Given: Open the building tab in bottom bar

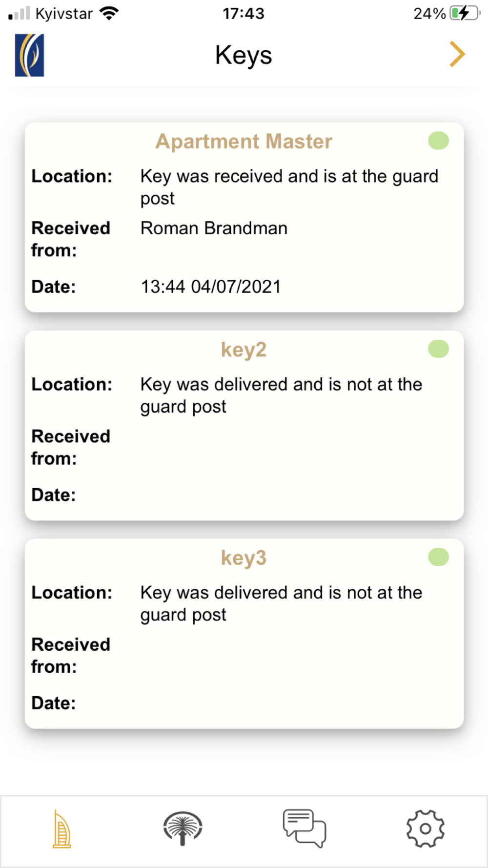Looking at the screenshot, I should click(x=61, y=829).
